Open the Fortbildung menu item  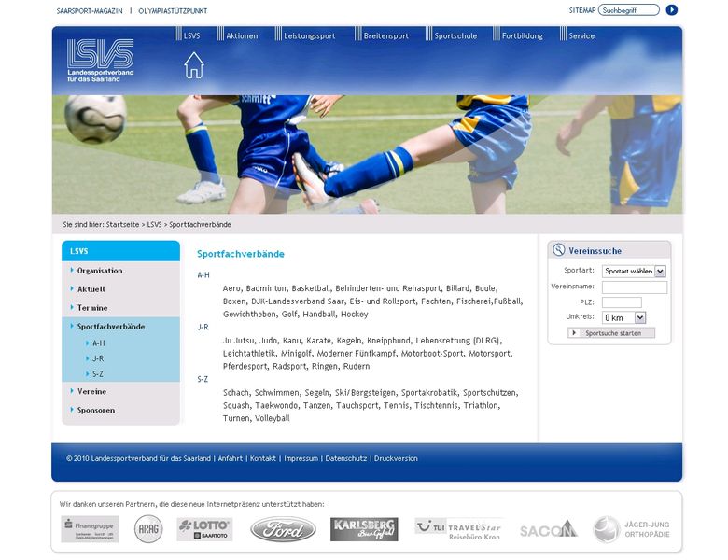pos(522,35)
